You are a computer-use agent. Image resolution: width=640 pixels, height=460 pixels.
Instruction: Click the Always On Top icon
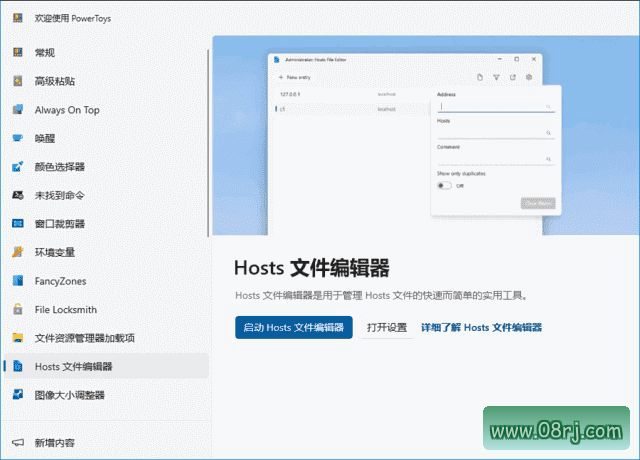[x=18, y=109]
